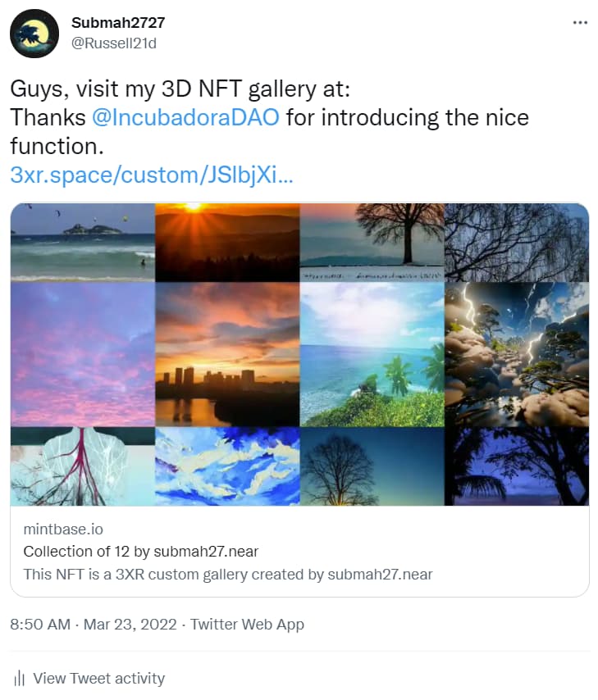Click the beach surf thumbnail
Viewport: 598px width, 700px height.
(x=82, y=243)
